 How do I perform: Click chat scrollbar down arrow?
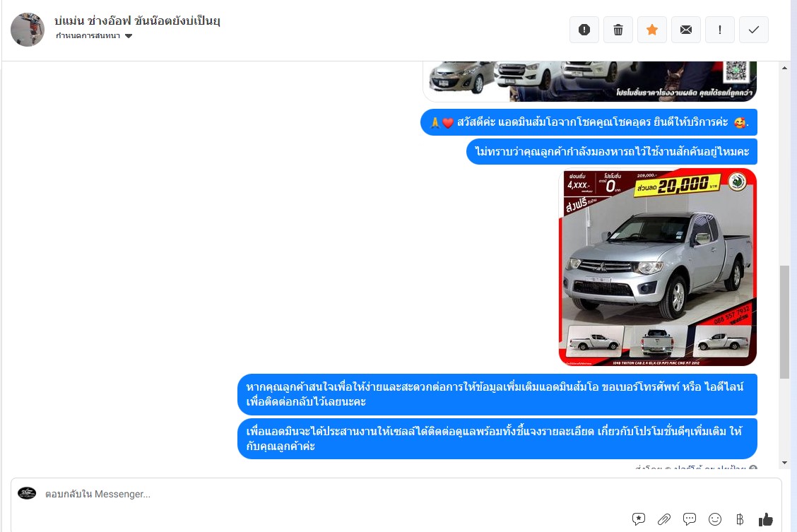(785, 463)
